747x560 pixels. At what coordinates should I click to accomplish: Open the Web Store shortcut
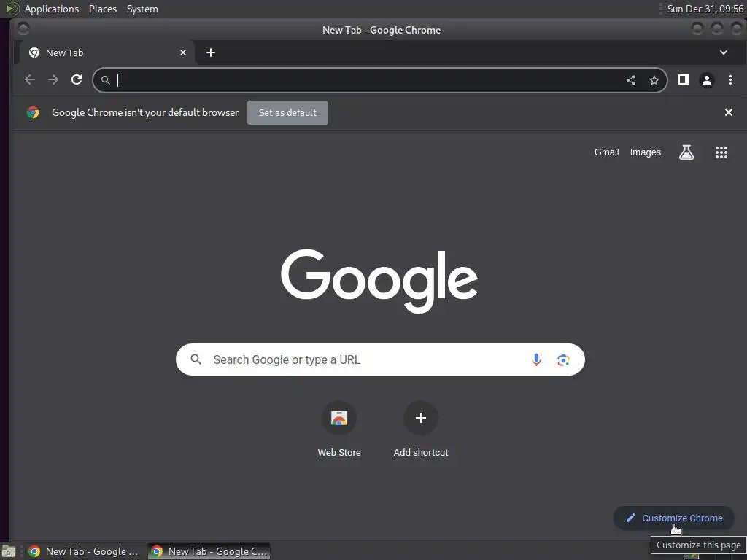[339, 429]
